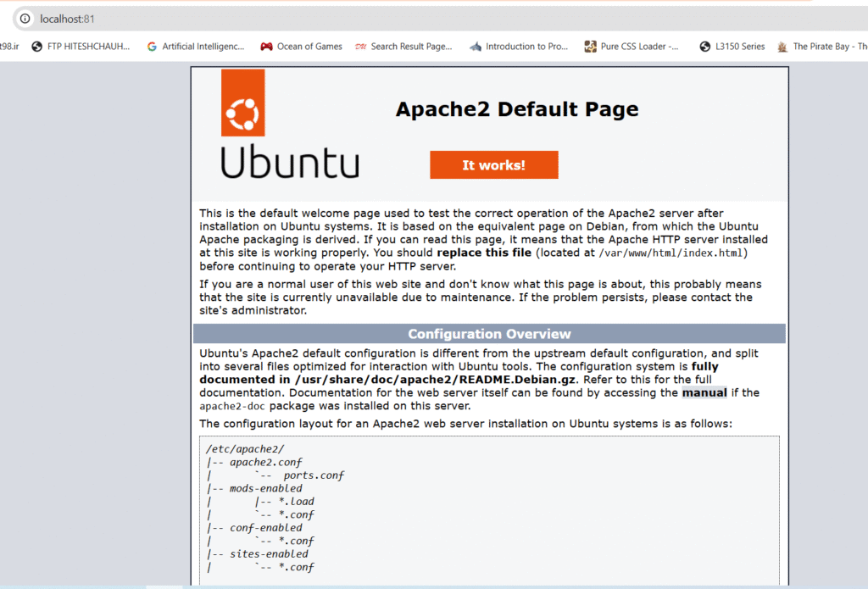Click the orange It works! banner
Viewport: 868px width, 589px height.
point(493,165)
